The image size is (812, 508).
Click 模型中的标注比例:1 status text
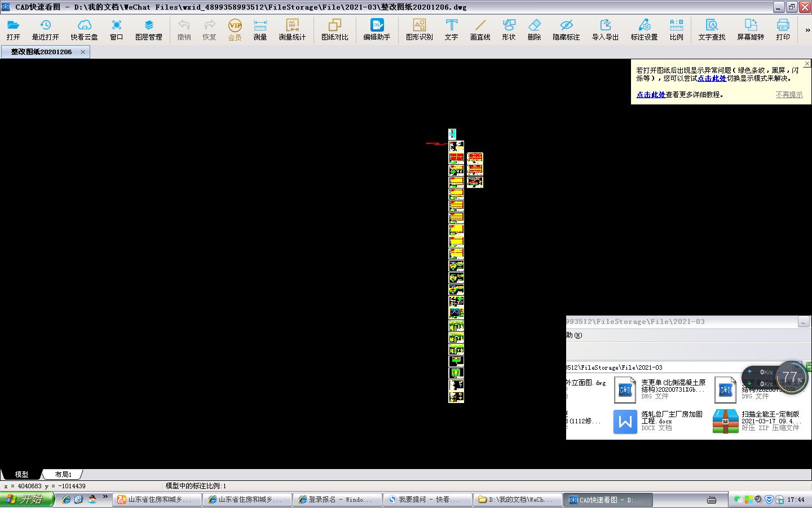196,486
